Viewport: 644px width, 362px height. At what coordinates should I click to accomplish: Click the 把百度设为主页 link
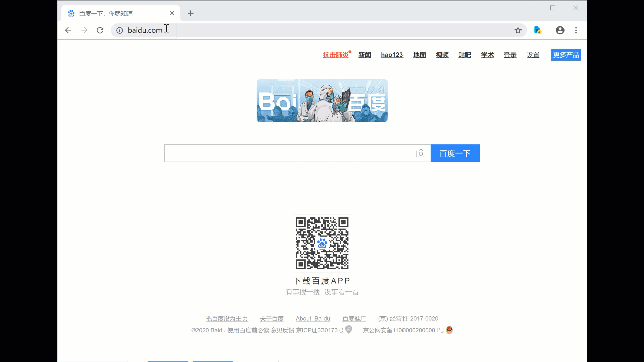[227, 319]
